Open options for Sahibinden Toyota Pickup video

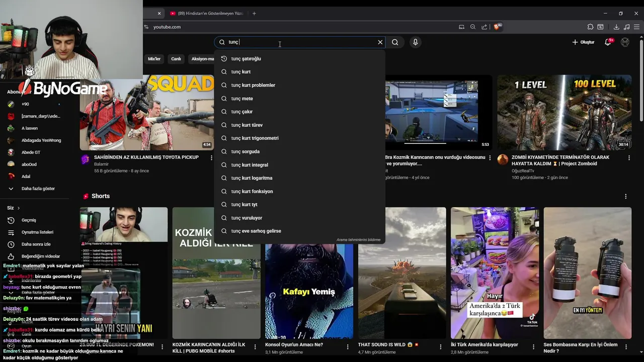click(211, 158)
